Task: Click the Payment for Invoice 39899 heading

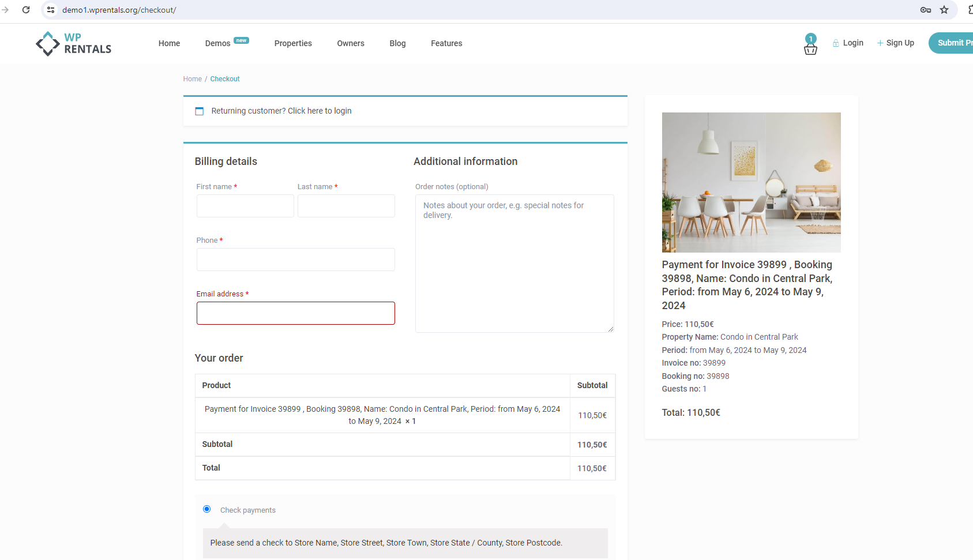Action: (747, 285)
